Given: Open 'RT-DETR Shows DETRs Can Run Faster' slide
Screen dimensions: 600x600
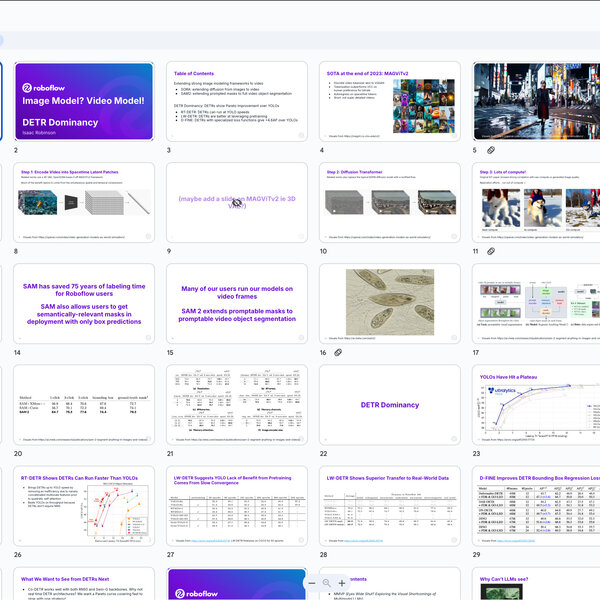Looking at the screenshot, I should (84, 506).
